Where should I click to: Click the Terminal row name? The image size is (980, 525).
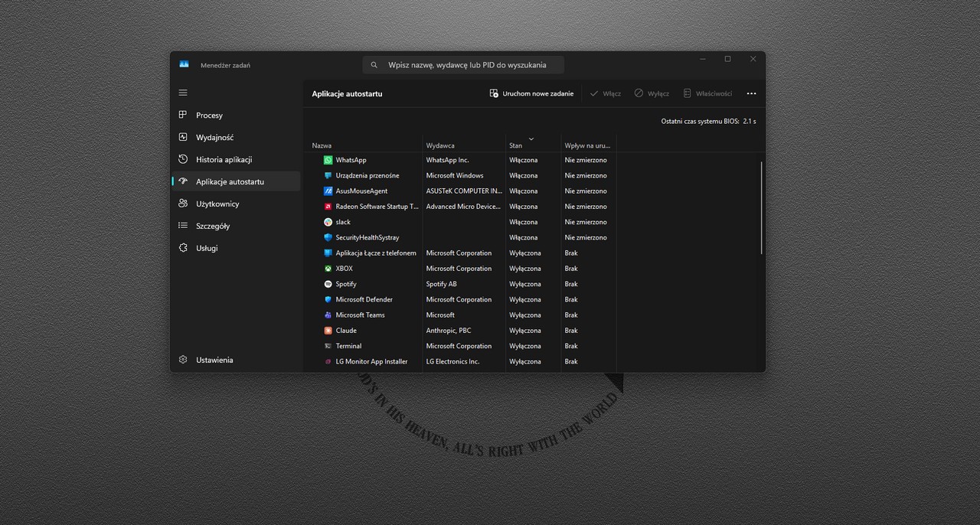coord(348,346)
